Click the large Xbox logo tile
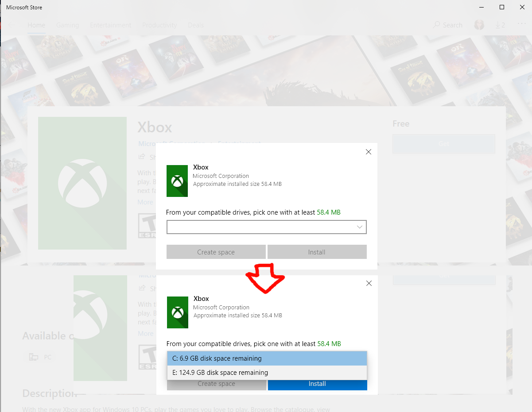The image size is (532, 412). pos(82,183)
